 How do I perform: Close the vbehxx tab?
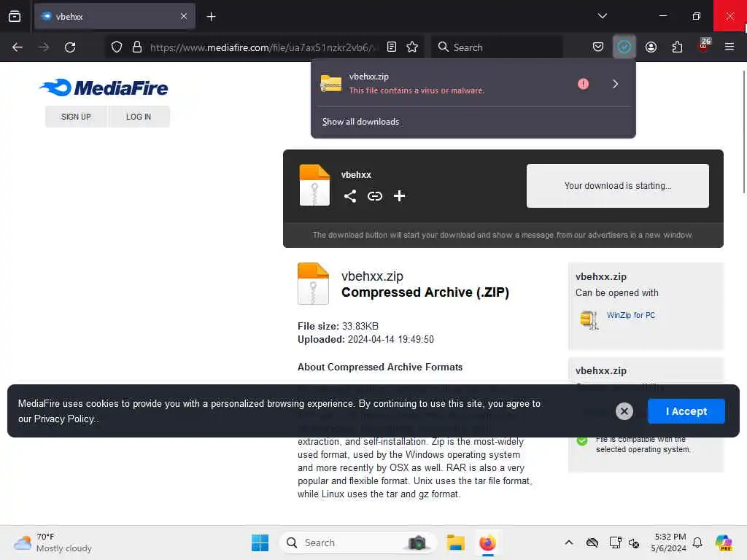pyautogui.click(x=184, y=17)
